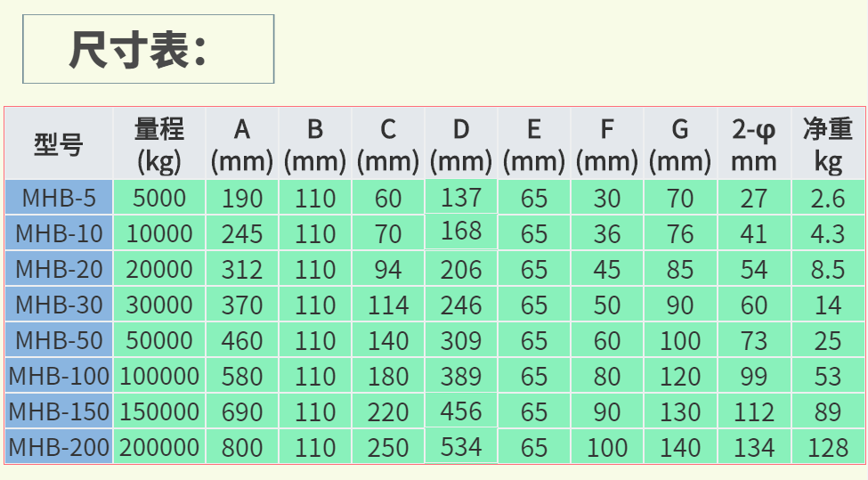The height and width of the screenshot is (480, 868).
Task: Select the 型号 column header
Action: (59, 143)
